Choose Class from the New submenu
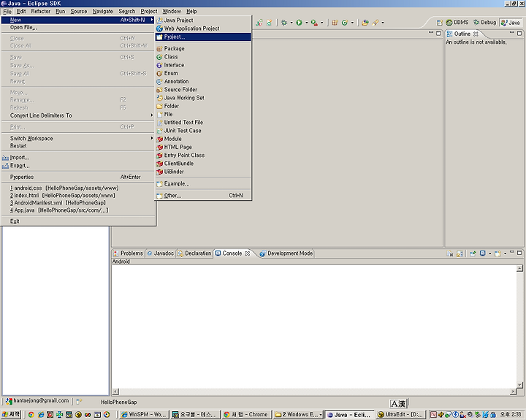 [203, 57]
